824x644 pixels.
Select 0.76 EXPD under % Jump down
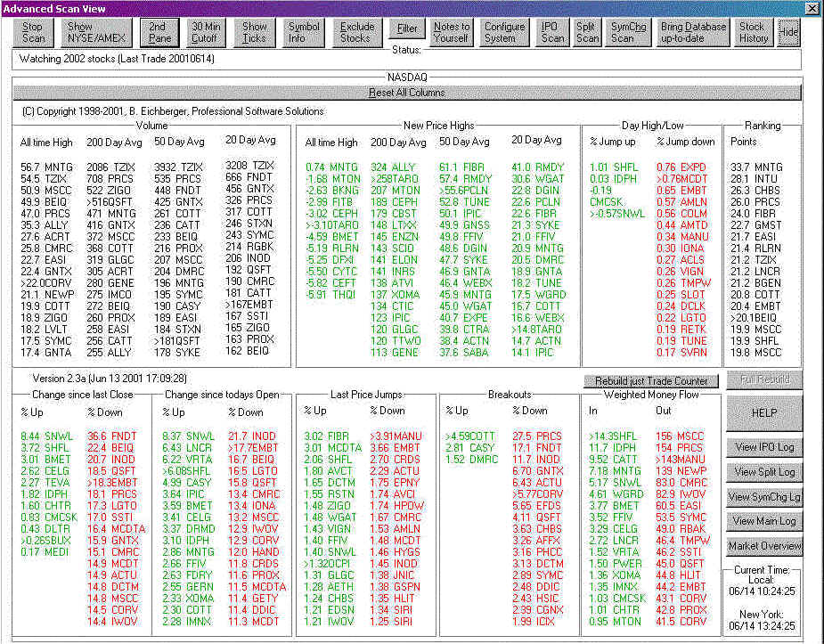pyautogui.click(x=681, y=167)
